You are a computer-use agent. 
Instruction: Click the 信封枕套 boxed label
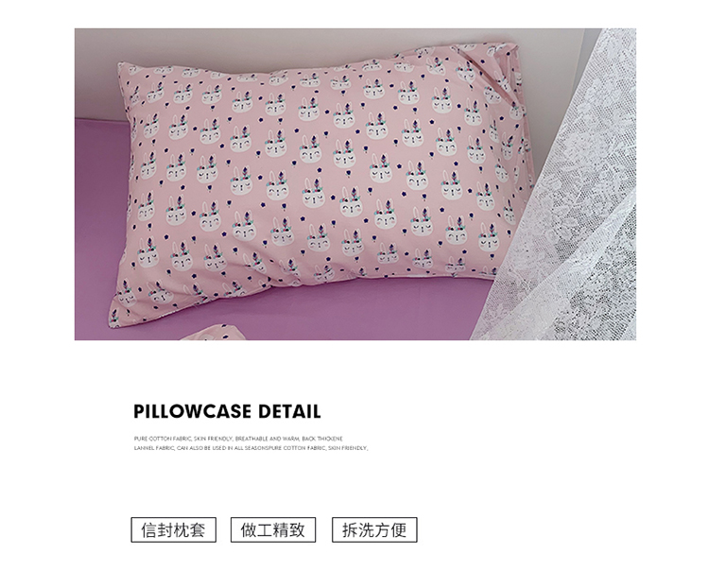pyautogui.click(x=174, y=529)
